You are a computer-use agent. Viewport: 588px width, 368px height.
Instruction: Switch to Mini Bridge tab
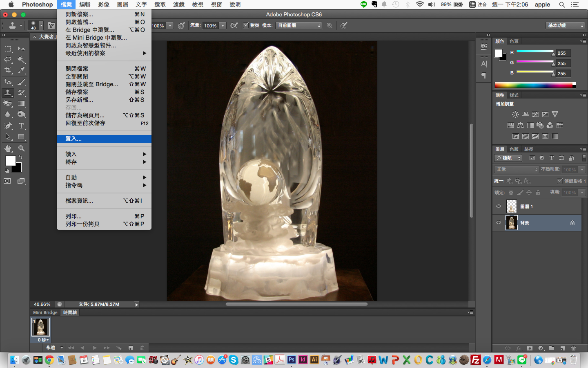45,312
